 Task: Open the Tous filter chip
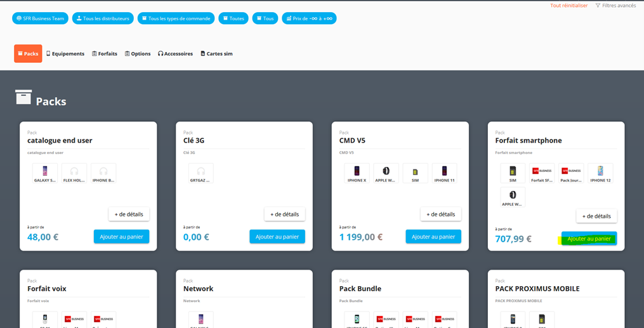tap(265, 18)
